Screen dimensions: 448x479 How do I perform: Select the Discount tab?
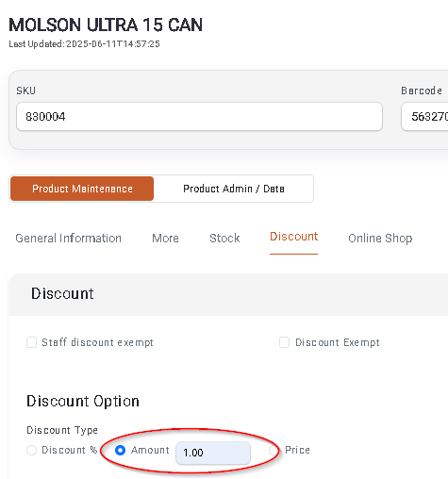pyautogui.click(x=293, y=237)
